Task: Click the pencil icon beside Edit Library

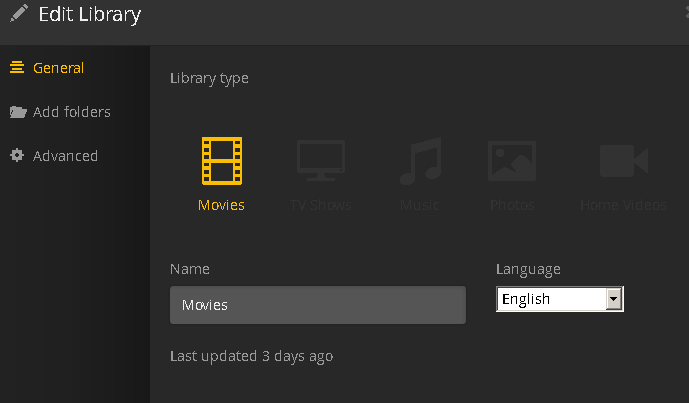Action: point(19,13)
